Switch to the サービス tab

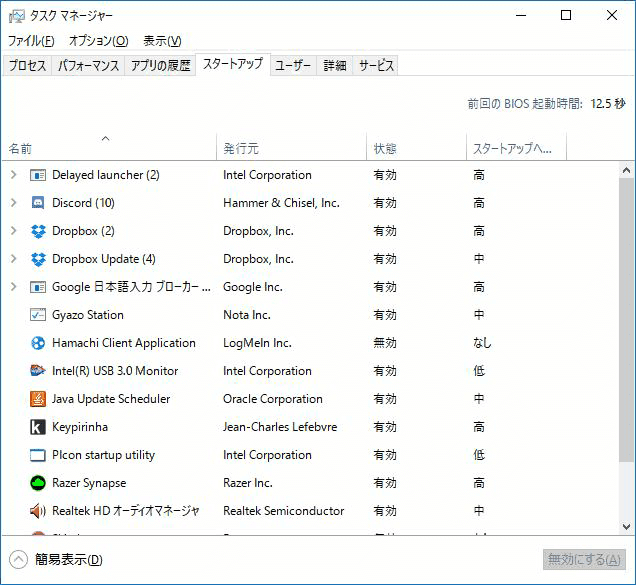[x=376, y=66]
